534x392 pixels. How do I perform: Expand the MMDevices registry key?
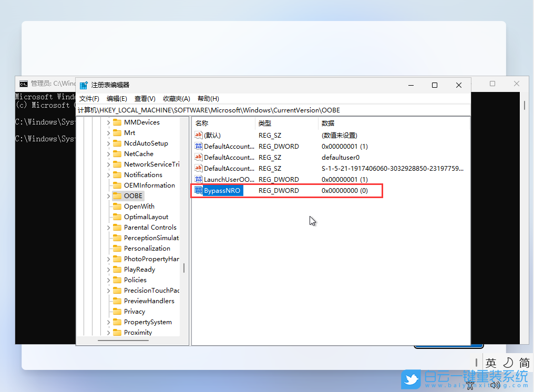coord(108,122)
